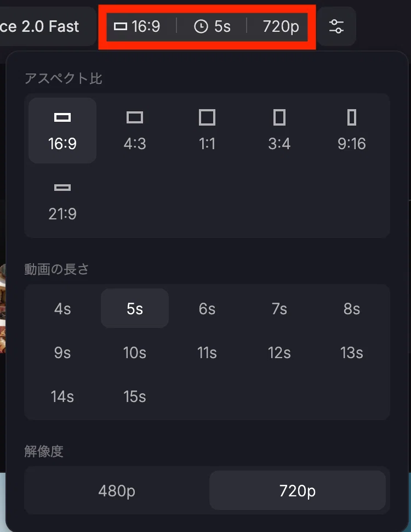Select 12s as the video duration
This screenshot has width=411, height=532.
pyautogui.click(x=279, y=353)
